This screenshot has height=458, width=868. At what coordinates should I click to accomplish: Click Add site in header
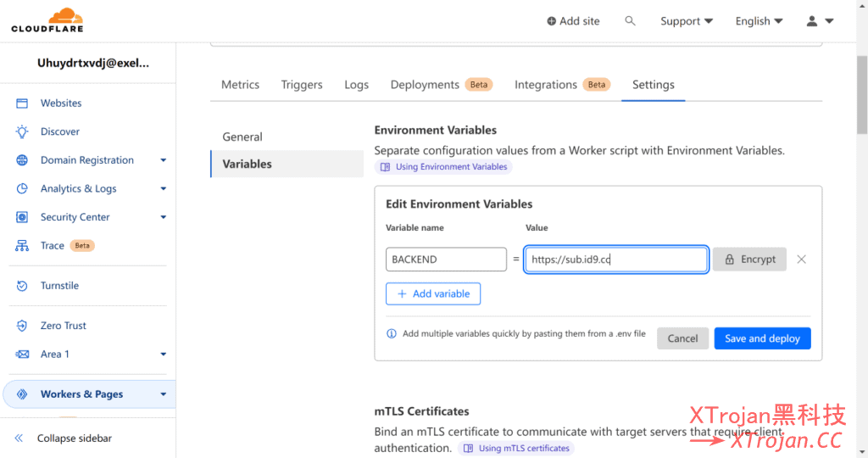click(573, 21)
